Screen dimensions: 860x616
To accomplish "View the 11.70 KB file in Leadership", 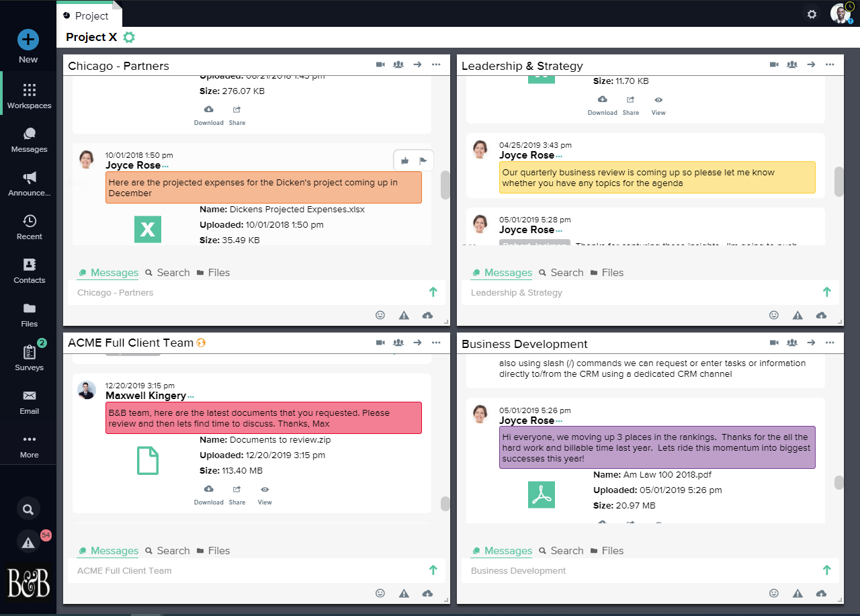I will (x=658, y=105).
